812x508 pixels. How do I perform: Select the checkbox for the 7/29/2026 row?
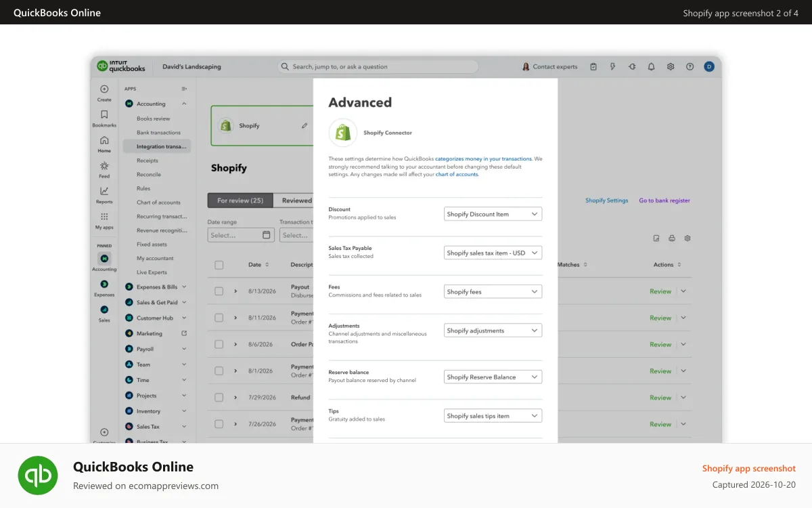point(219,398)
